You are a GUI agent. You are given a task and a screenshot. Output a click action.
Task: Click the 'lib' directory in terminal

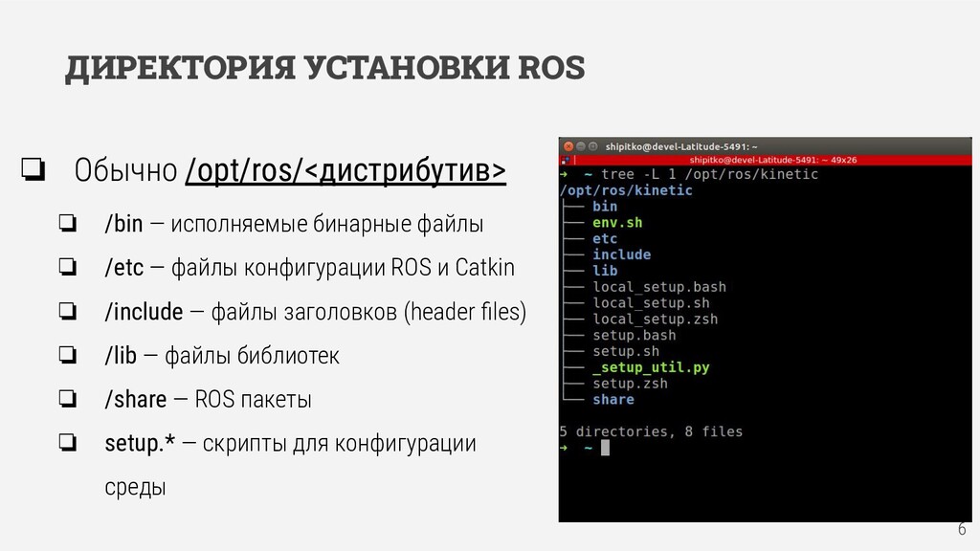pos(605,271)
